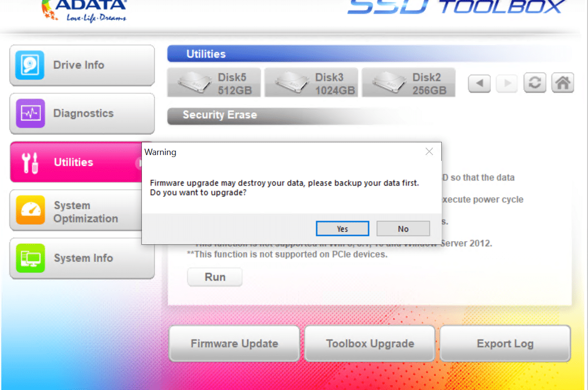588x390 pixels.
Task: Select the Disk5 512GB drive
Action: pos(214,83)
